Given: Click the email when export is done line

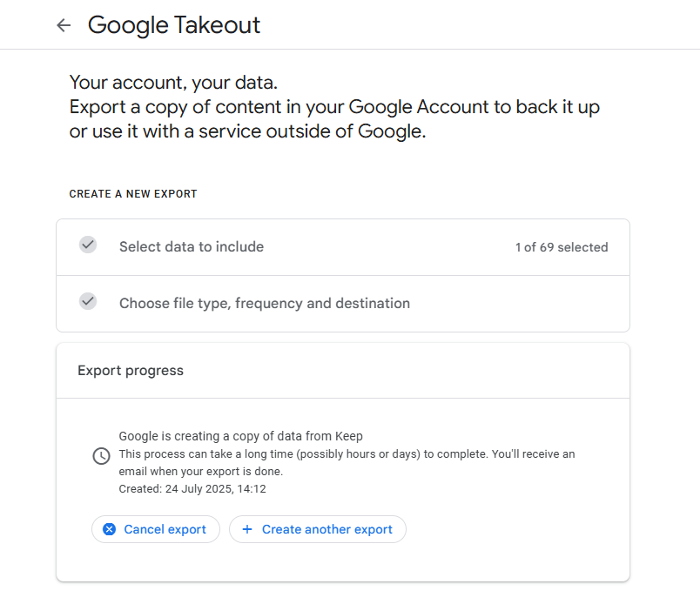Looking at the screenshot, I should point(201,472).
